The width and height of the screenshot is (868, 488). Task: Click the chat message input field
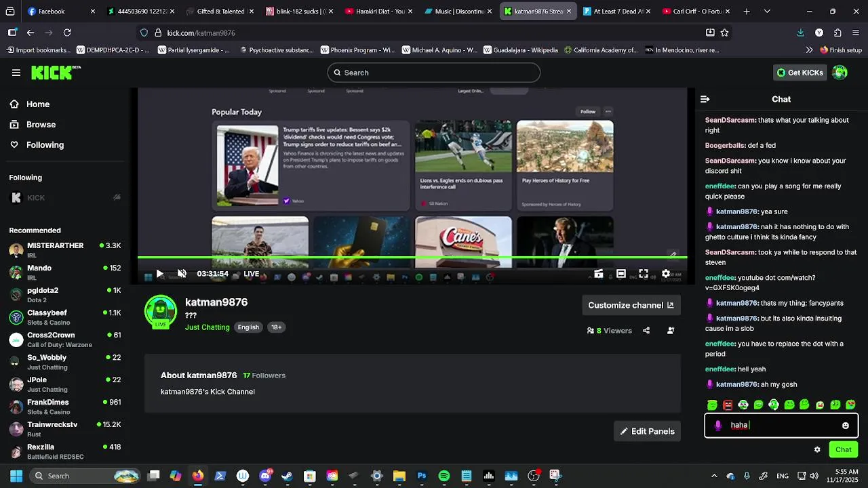coord(781,426)
